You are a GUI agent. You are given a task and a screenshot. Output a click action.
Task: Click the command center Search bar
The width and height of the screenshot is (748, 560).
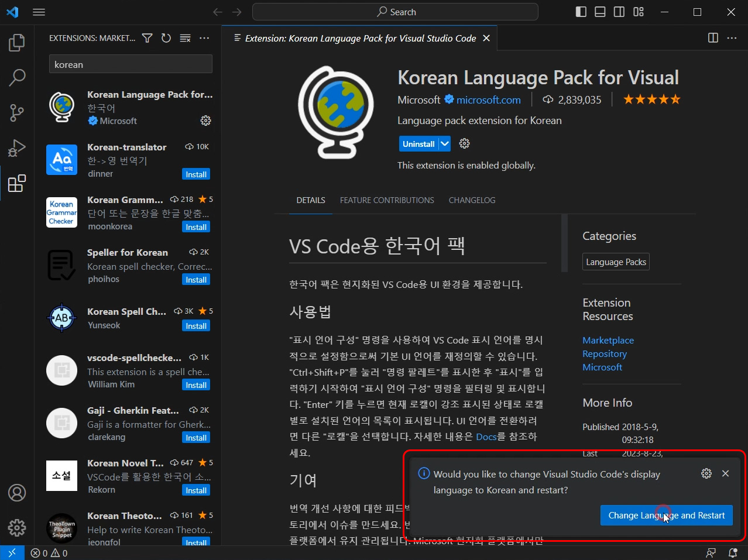(x=395, y=12)
